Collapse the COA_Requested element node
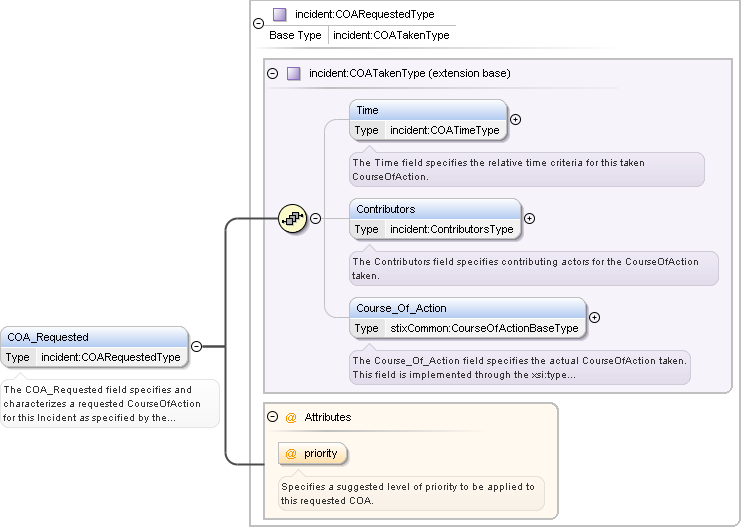The width and height of the screenshot is (742, 528). (196, 346)
